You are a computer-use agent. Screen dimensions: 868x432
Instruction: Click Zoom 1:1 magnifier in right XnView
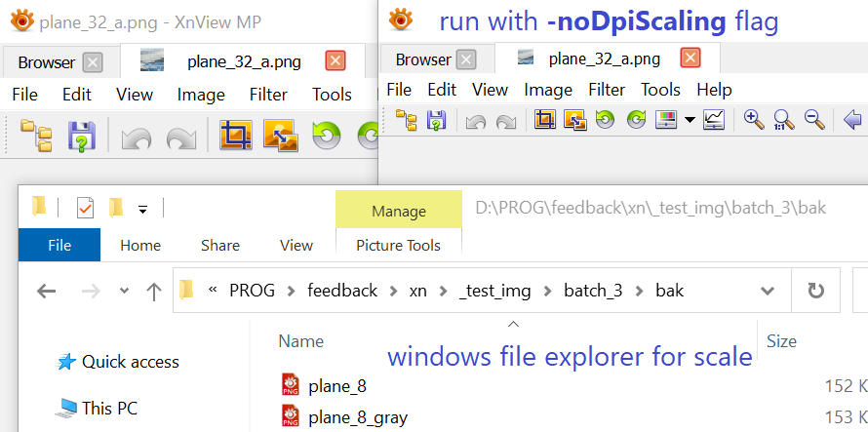(x=784, y=119)
